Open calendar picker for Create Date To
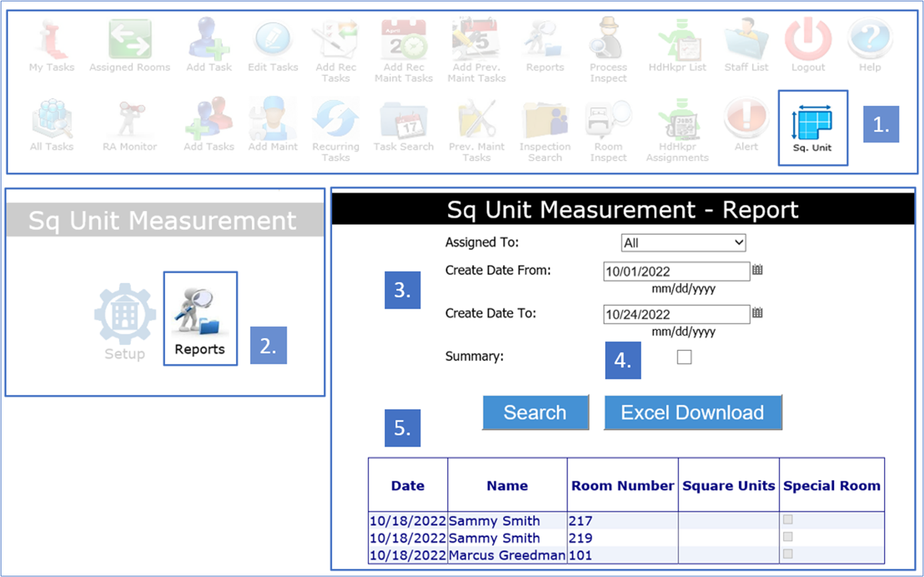This screenshot has width=924, height=577. [x=758, y=313]
